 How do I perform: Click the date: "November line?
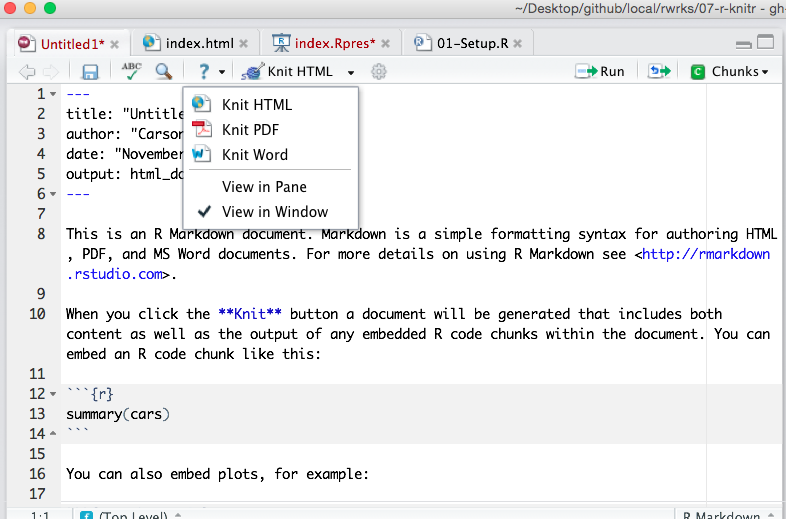point(124,154)
